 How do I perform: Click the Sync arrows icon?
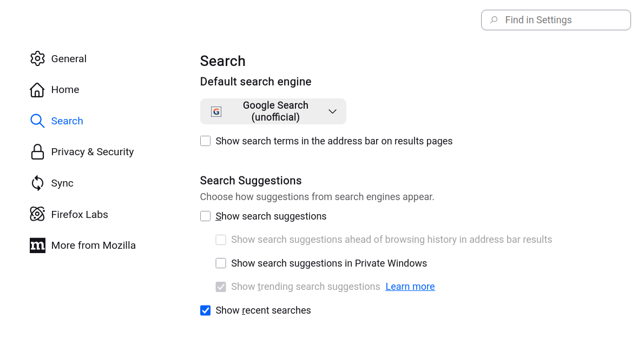pos(37,183)
